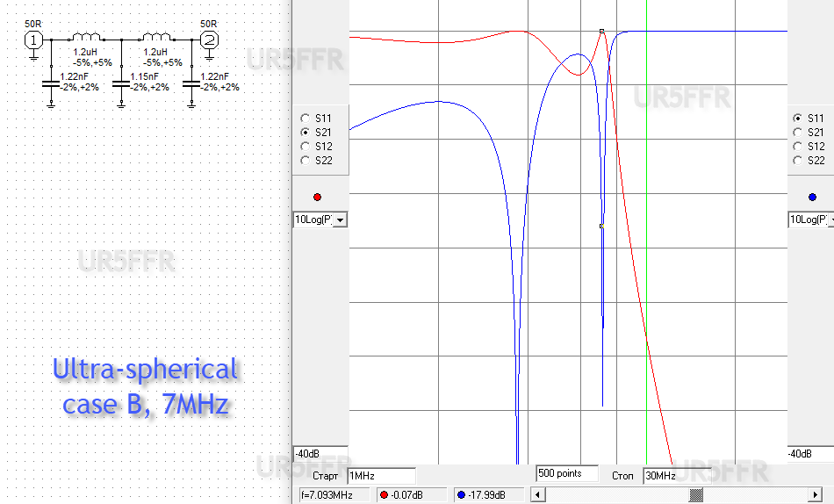The height and width of the screenshot is (504, 834).
Task: Click the start frequency field showing 1MHz
Action: point(380,475)
